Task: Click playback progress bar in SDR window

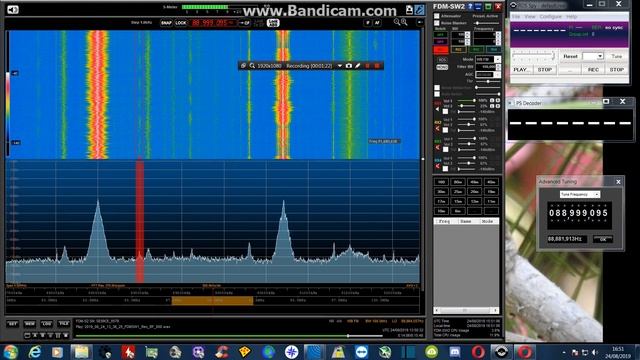Action: [x=229, y=336]
